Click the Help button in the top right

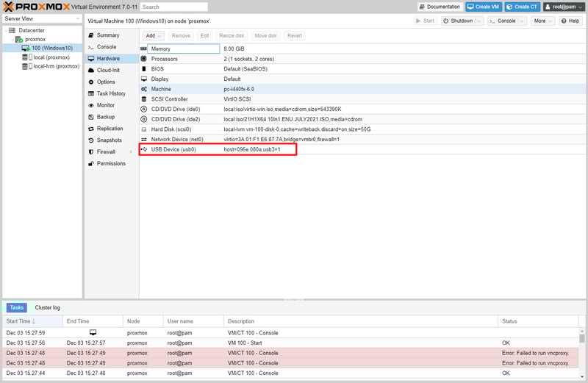pyautogui.click(x=570, y=21)
